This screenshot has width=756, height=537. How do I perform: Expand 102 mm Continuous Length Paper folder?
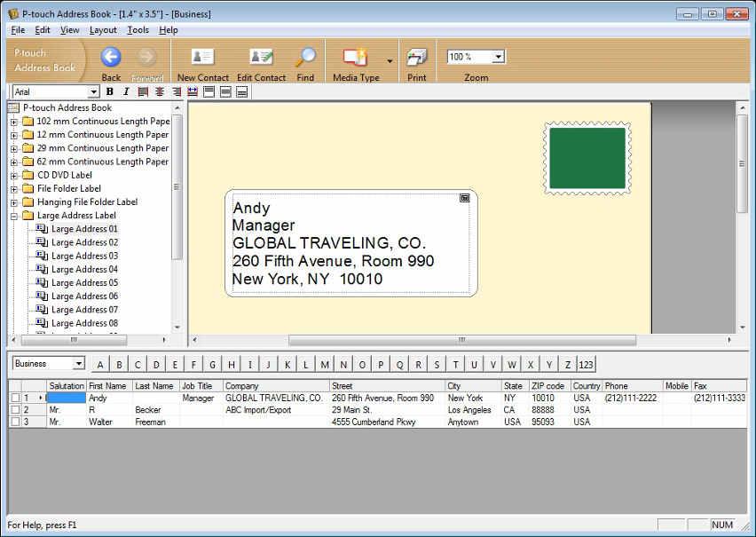(x=14, y=122)
